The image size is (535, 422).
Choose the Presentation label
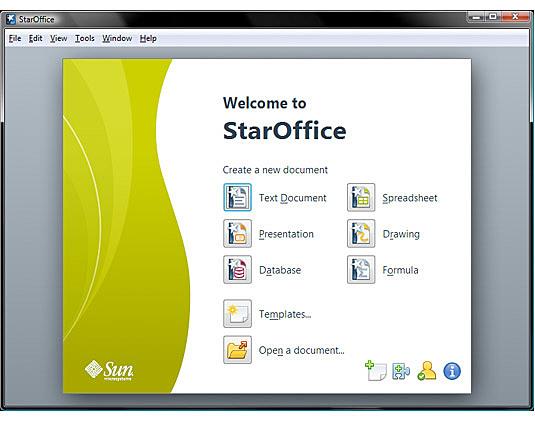tap(286, 234)
